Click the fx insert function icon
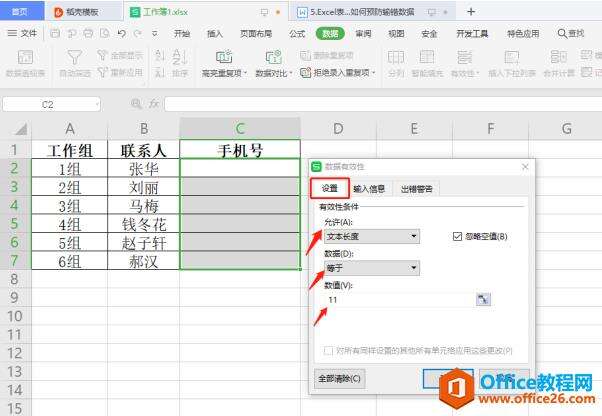Screen dimensions: 602x416 153,104
